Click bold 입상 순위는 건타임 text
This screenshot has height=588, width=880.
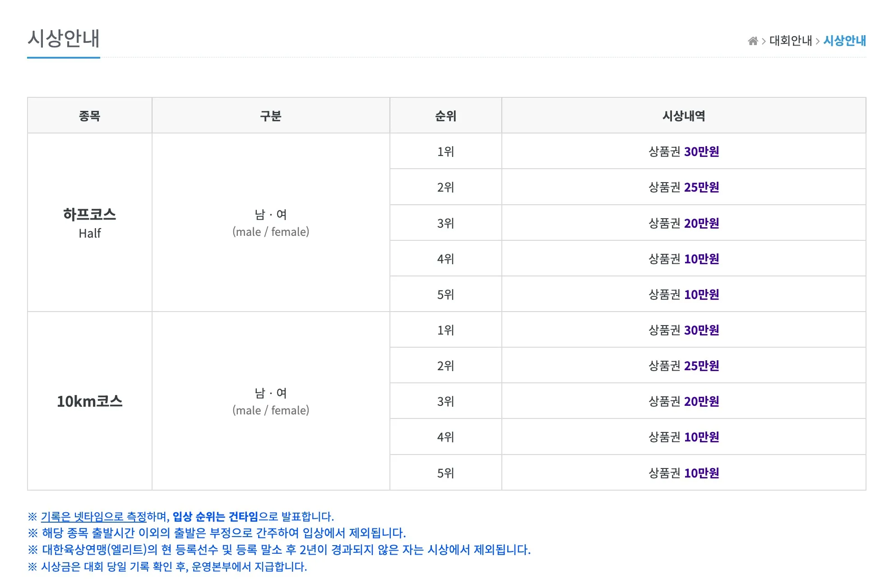click(x=215, y=516)
